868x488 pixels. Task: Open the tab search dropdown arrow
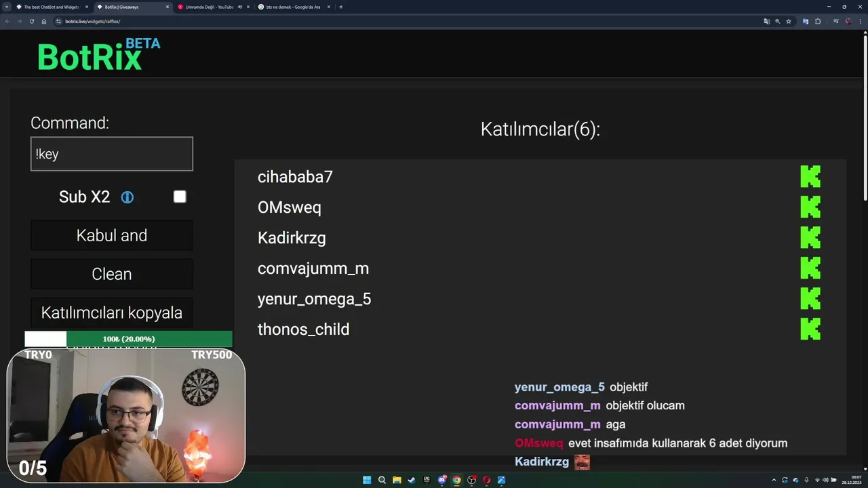[7, 7]
